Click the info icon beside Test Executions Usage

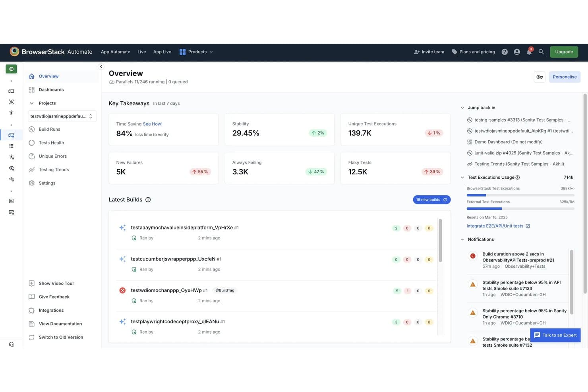pos(518,178)
